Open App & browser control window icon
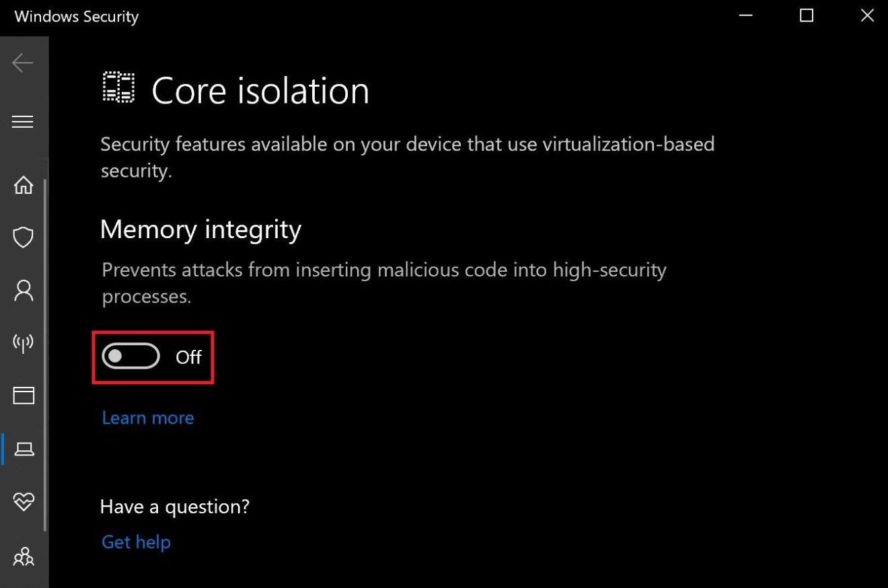This screenshot has width=888, height=588. pyautogui.click(x=24, y=396)
